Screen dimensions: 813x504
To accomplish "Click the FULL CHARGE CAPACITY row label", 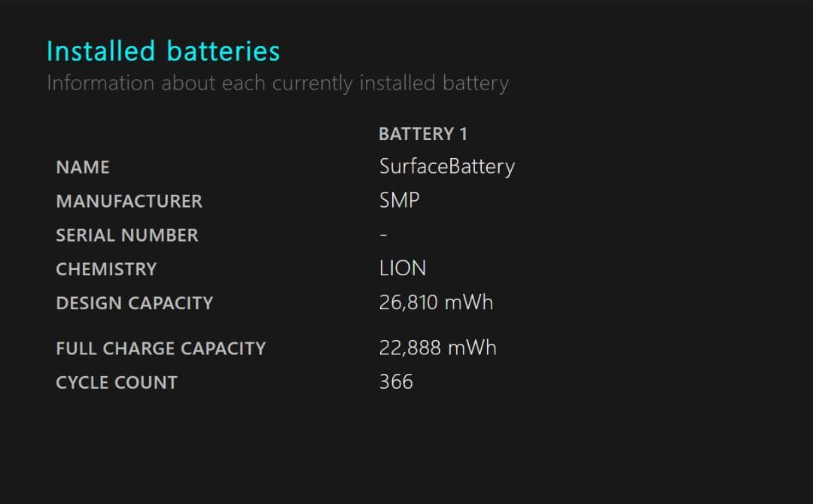I will [x=160, y=348].
